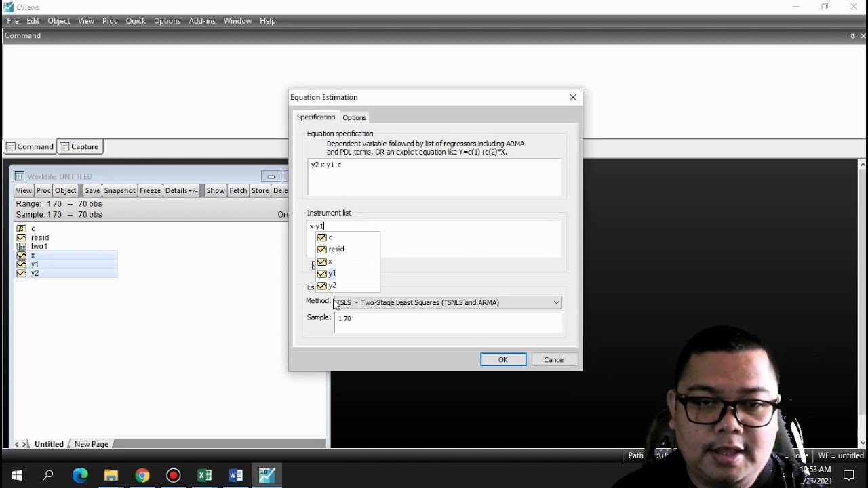Click the WF = untitled status entry
868x488 pixels.
[841, 455]
